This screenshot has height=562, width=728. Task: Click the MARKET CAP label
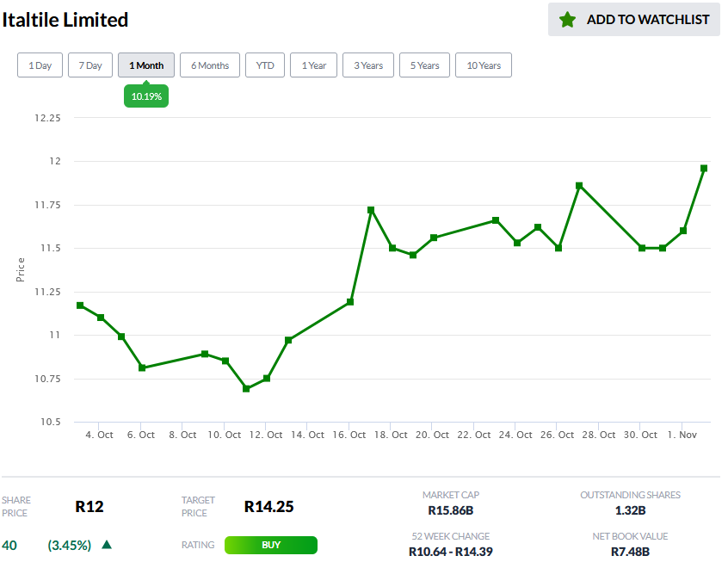pyautogui.click(x=450, y=495)
